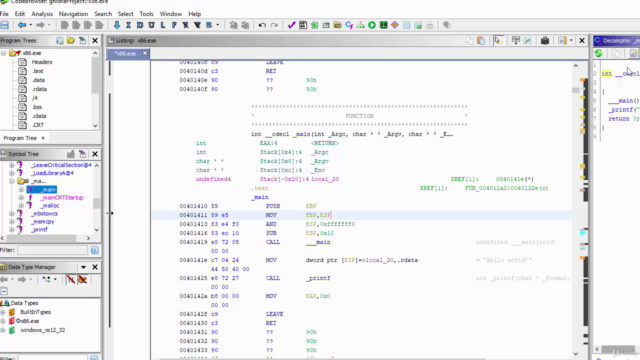Click the Symbol Tree Filter text field

click(52, 250)
